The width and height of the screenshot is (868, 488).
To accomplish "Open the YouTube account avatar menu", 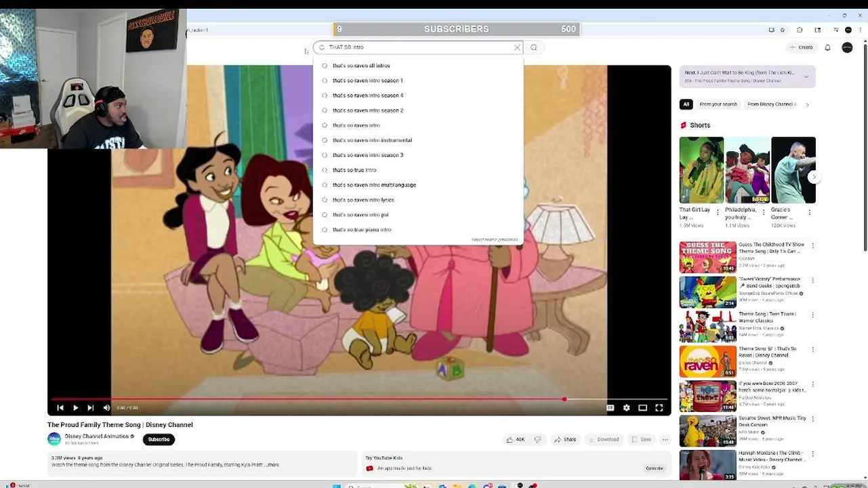I will [x=847, y=47].
